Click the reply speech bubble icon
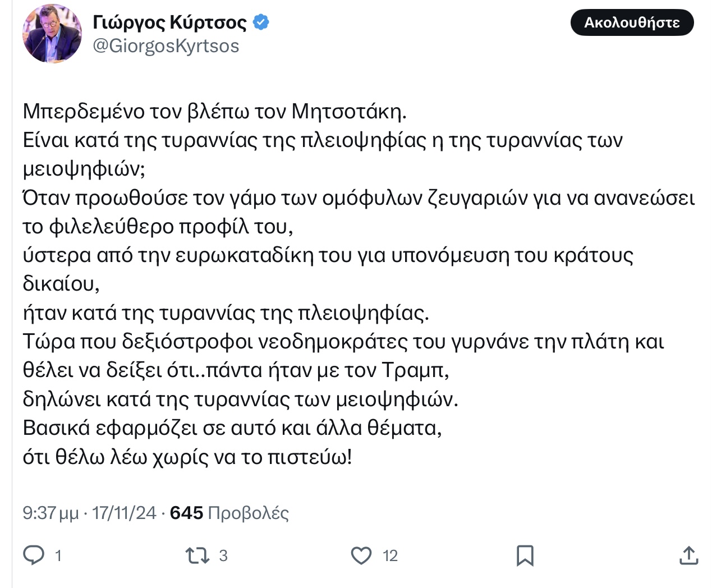This screenshot has width=712, height=588. point(34,555)
